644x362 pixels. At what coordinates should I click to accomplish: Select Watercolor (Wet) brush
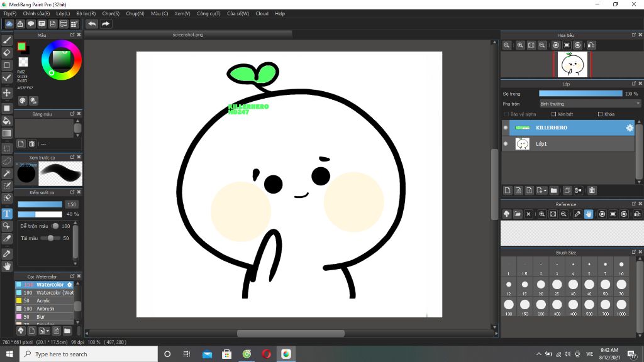45,293
